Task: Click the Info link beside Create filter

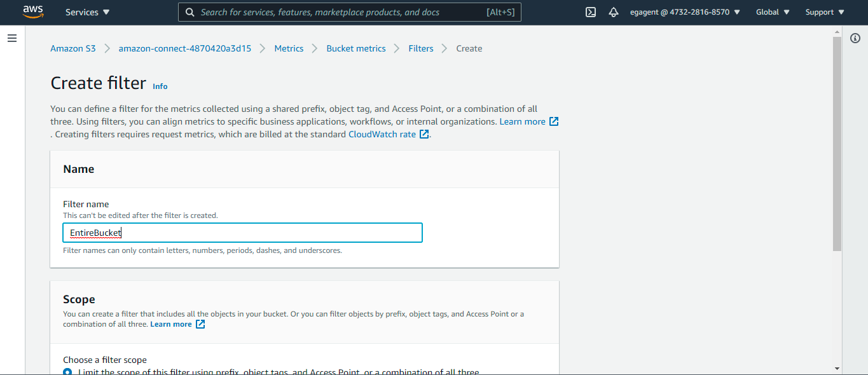Action: pos(160,86)
